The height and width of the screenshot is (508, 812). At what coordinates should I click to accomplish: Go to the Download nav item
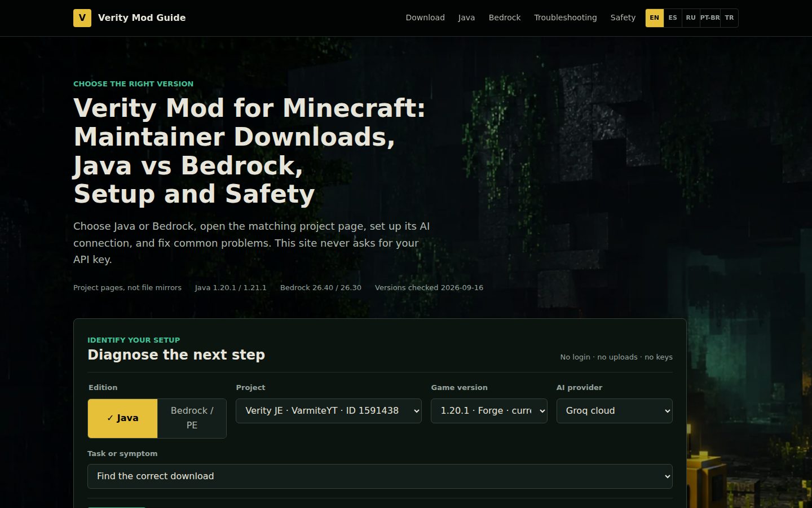[x=425, y=18]
